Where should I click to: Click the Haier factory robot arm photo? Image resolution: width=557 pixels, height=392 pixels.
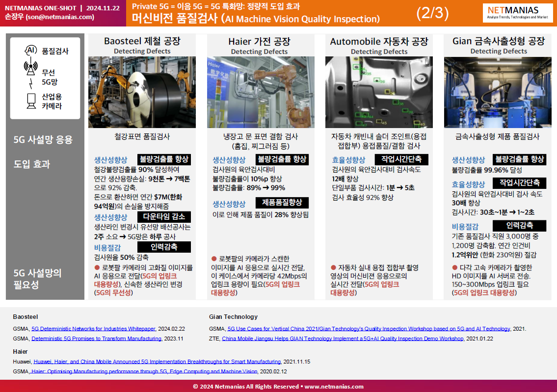(261, 92)
